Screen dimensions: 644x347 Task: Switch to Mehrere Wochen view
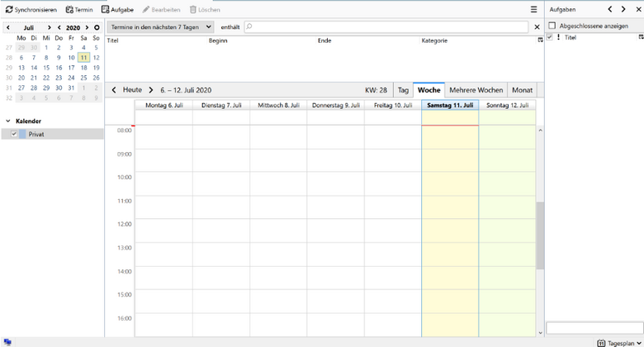476,90
